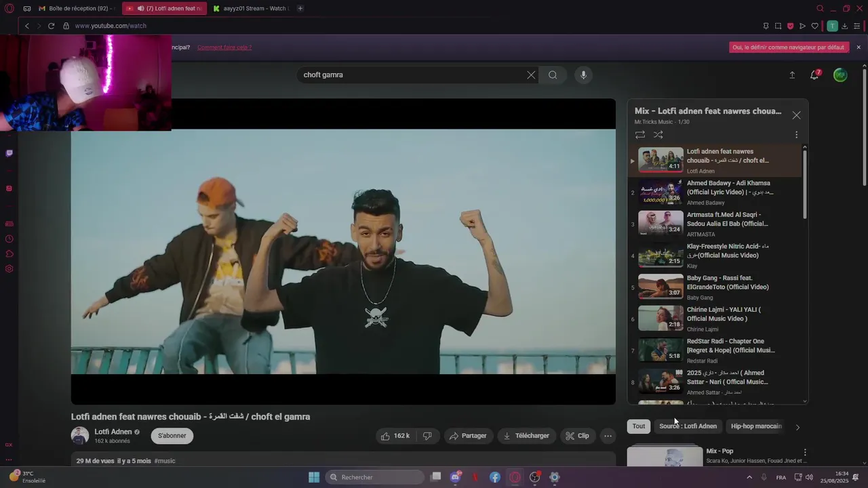Select the Lotfi adnen YouTube tab
Image resolution: width=868 pixels, height=488 pixels.
tap(164, 8)
